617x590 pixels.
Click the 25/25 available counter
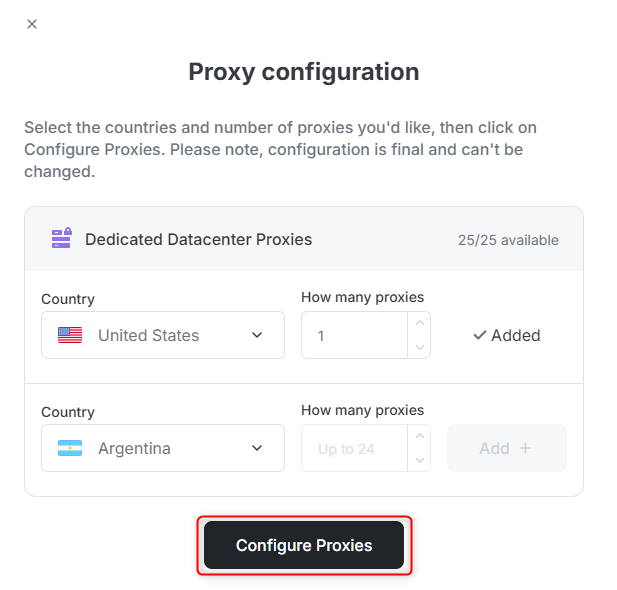tap(508, 240)
